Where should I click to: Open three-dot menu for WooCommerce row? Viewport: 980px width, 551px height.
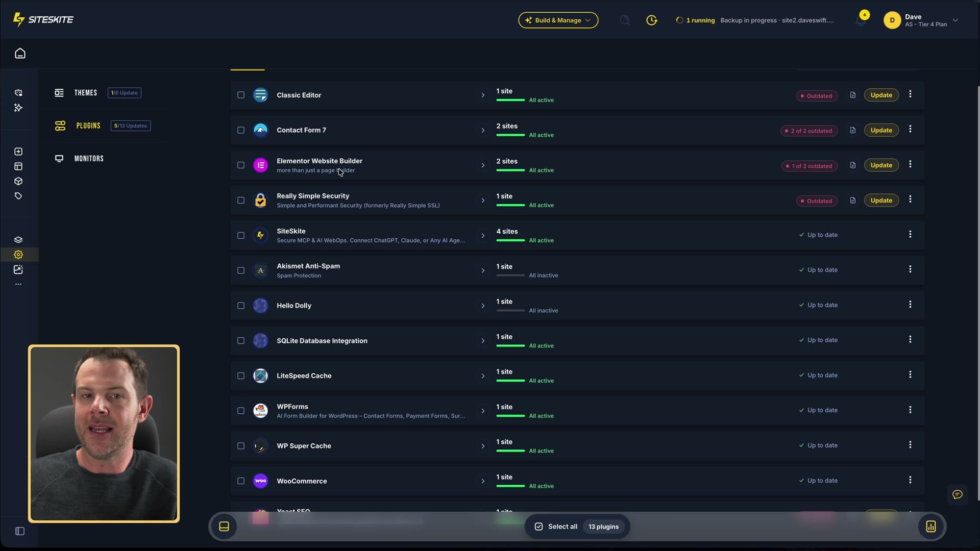[910, 480]
